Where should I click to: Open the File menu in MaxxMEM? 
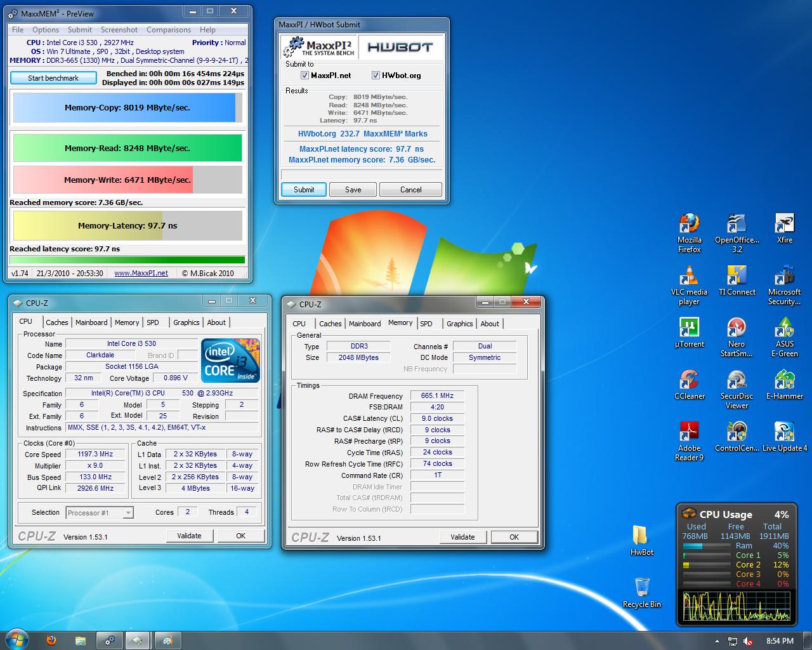pyautogui.click(x=18, y=30)
